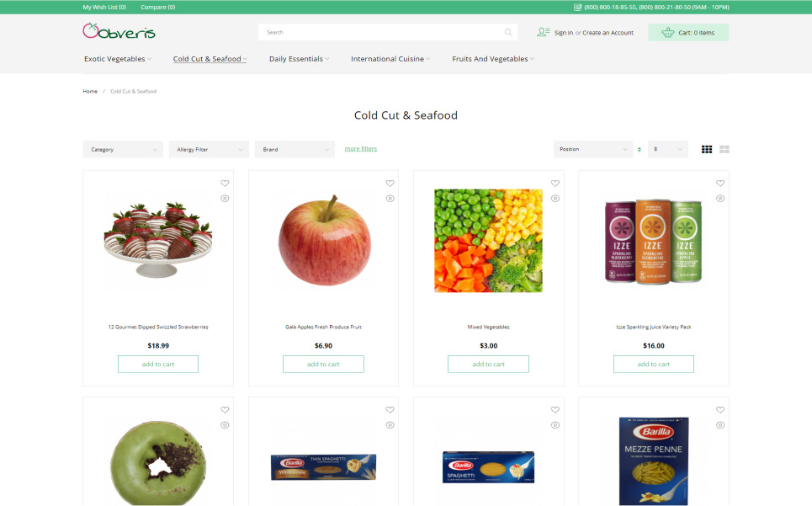Open International Cuisine menu
The width and height of the screenshot is (812, 506).
click(x=390, y=59)
